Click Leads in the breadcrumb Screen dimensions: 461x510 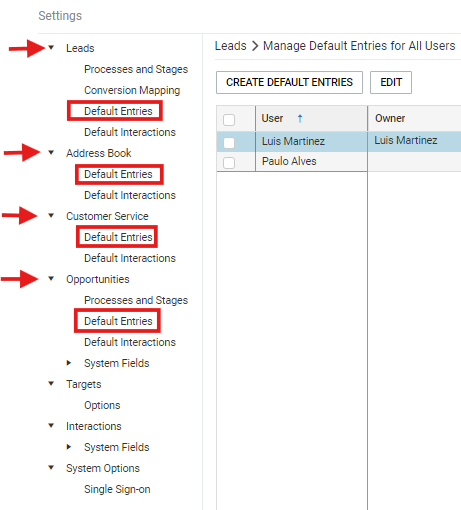[x=230, y=46]
